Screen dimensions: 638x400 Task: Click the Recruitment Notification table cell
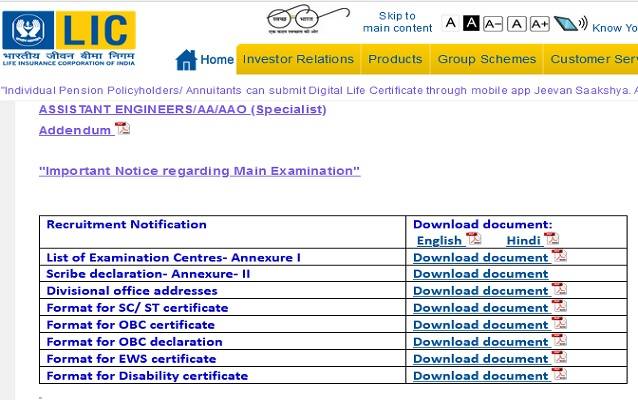click(x=223, y=232)
